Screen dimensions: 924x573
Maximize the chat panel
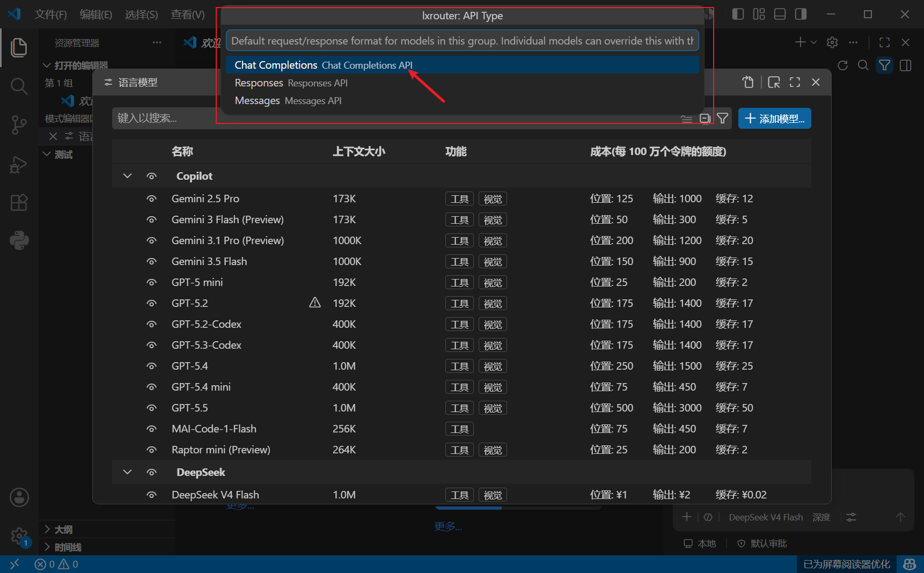tap(884, 42)
